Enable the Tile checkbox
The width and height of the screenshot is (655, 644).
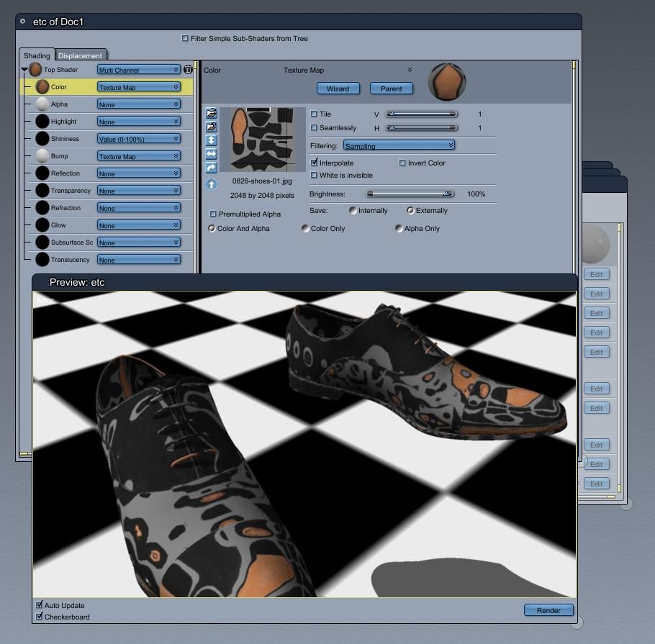pyautogui.click(x=314, y=114)
